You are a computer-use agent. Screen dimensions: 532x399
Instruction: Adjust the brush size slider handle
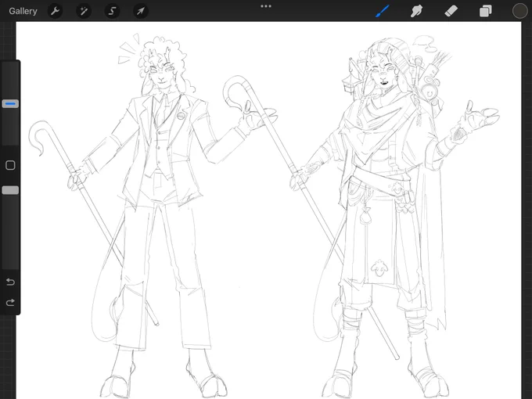click(10, 104)
